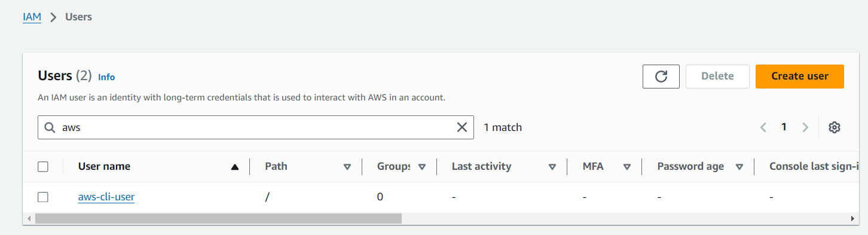Click the breadcrumb chevron separator

tap(53, 17)
